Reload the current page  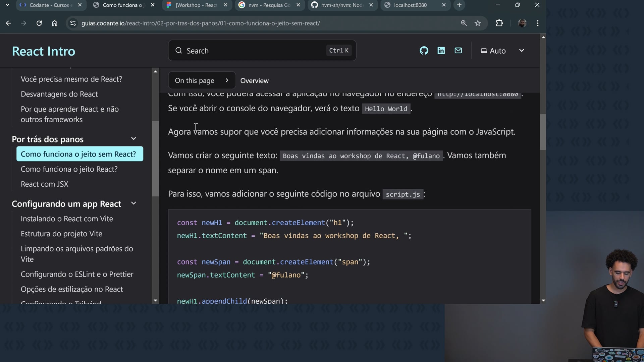(39, 23)
